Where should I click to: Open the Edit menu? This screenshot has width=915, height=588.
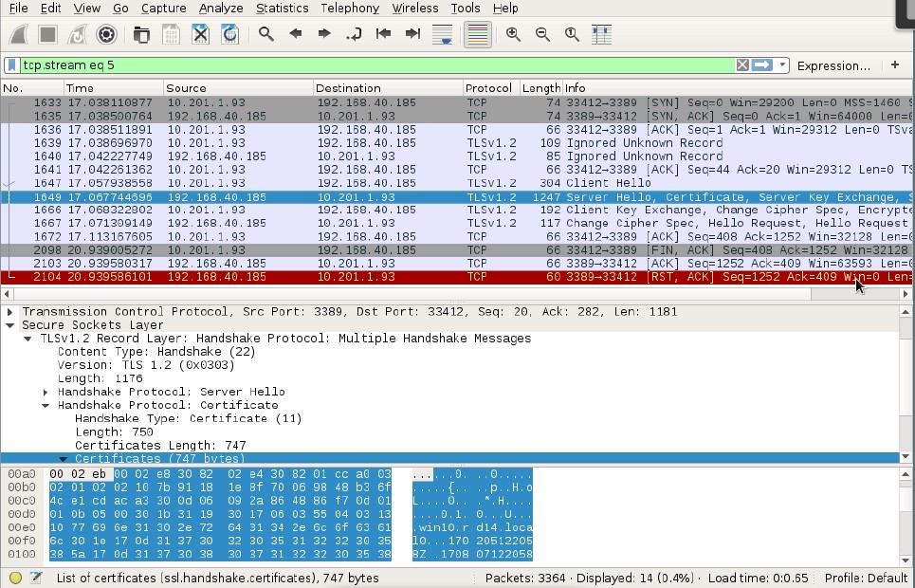[x=51, y=9]
